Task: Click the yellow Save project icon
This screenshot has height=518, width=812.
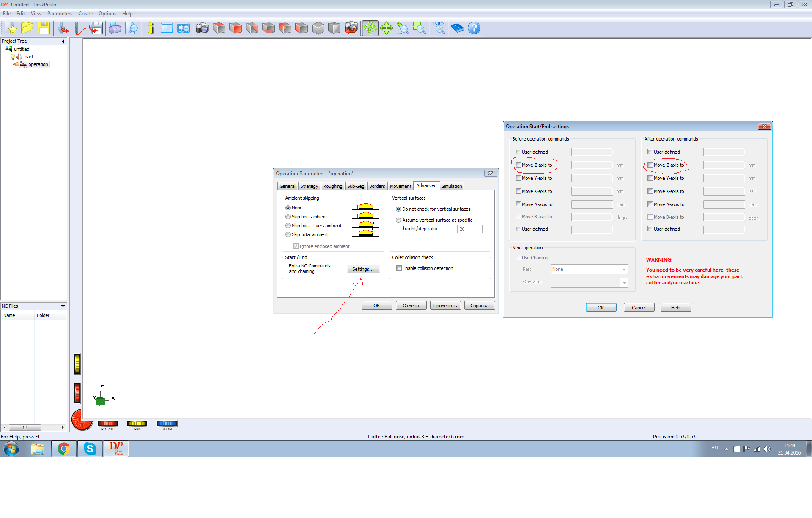Action: (x=44, y=28)
